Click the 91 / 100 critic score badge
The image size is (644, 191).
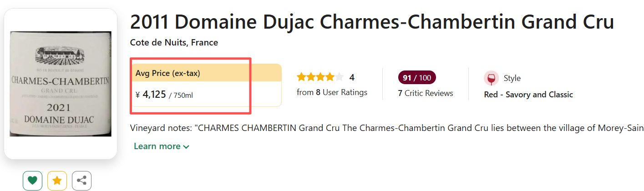(x=417, y=78)
